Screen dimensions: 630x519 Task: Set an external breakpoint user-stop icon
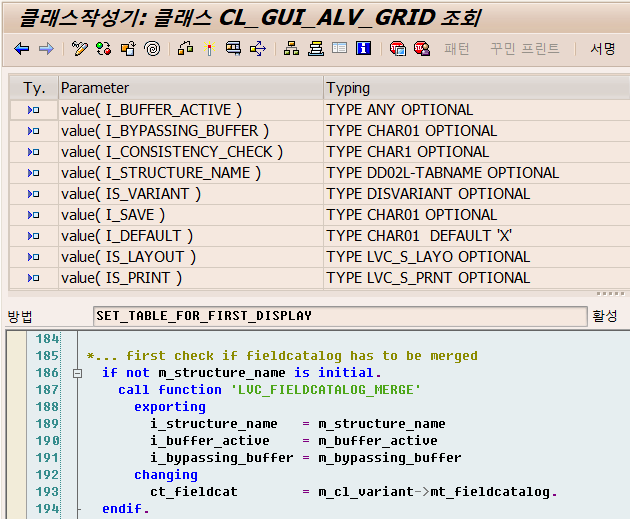click(x=422, y=49)
